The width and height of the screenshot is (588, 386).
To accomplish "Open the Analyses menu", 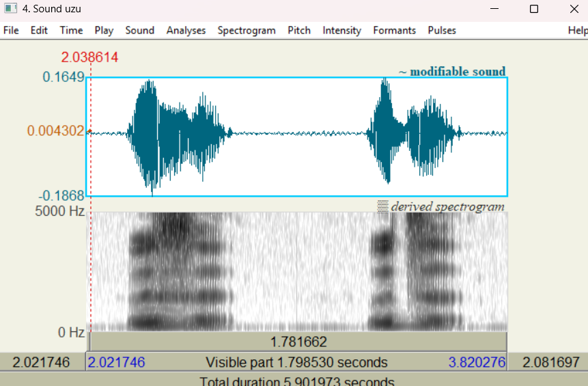I will [x=186, y=30].
